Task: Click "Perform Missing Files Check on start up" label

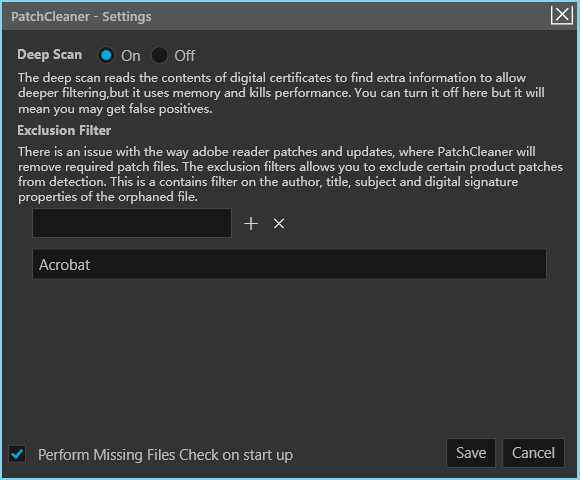Action: (165, 455)
